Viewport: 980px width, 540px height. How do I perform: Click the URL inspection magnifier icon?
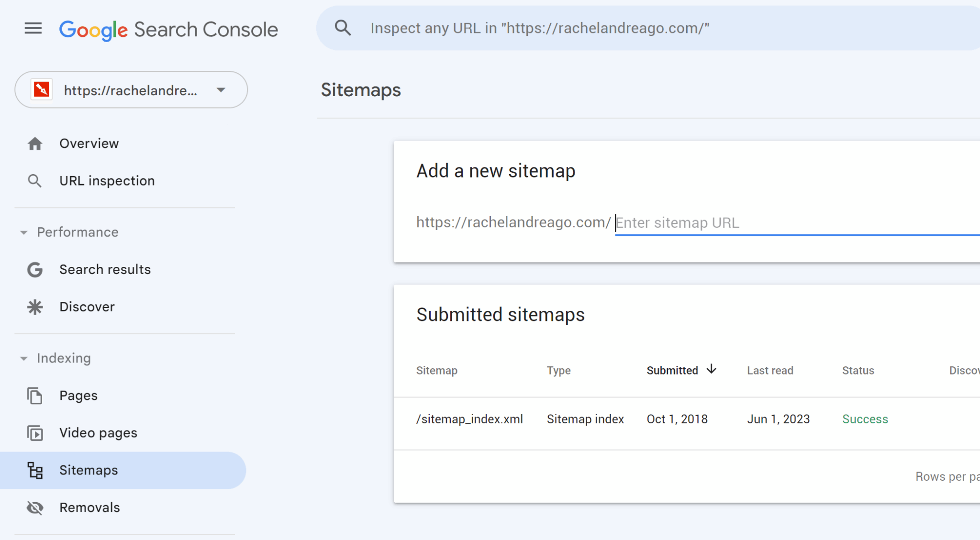(34, 181)
